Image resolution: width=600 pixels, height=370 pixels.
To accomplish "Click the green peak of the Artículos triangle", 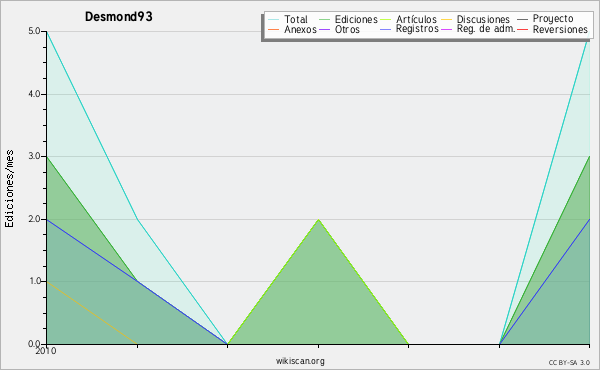I will 318,220.
